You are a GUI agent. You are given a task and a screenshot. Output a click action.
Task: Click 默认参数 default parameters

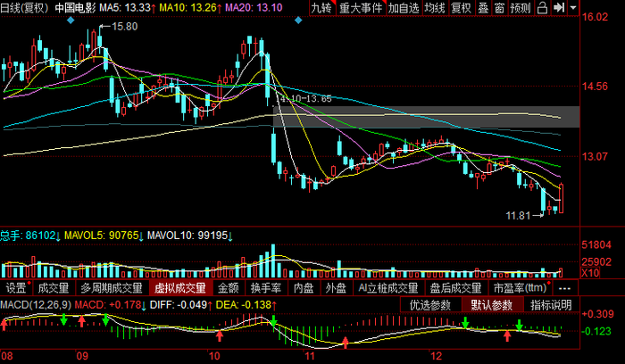491,305
